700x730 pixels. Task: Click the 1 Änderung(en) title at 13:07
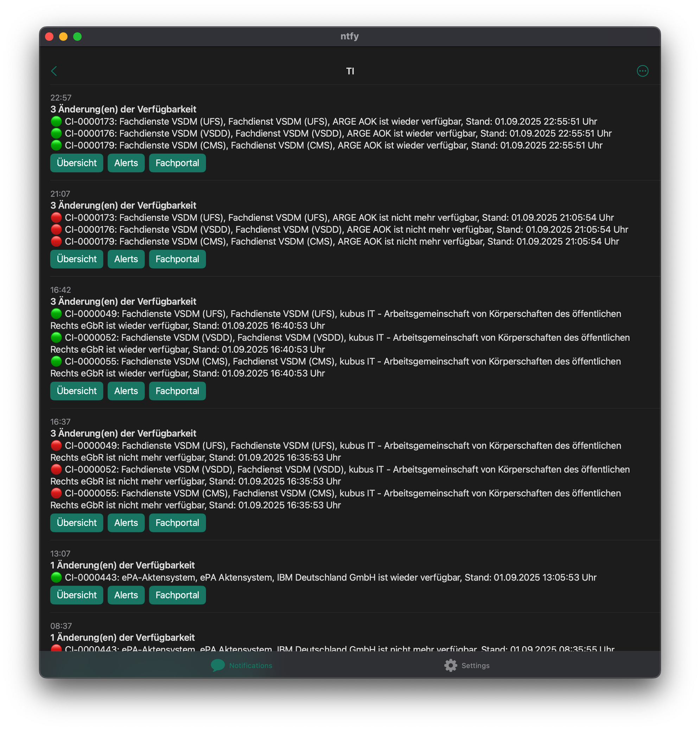pos(122,565)
